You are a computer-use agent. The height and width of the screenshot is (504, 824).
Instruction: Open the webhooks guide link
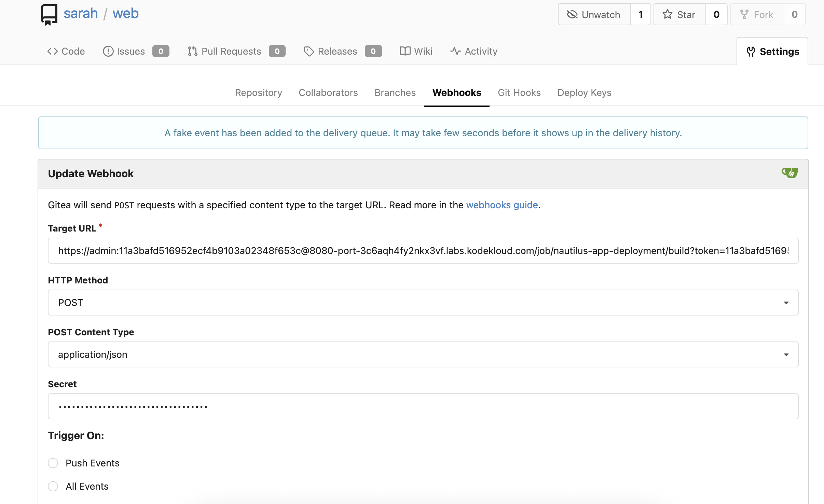pyautogui.click(x=502, y=205)
